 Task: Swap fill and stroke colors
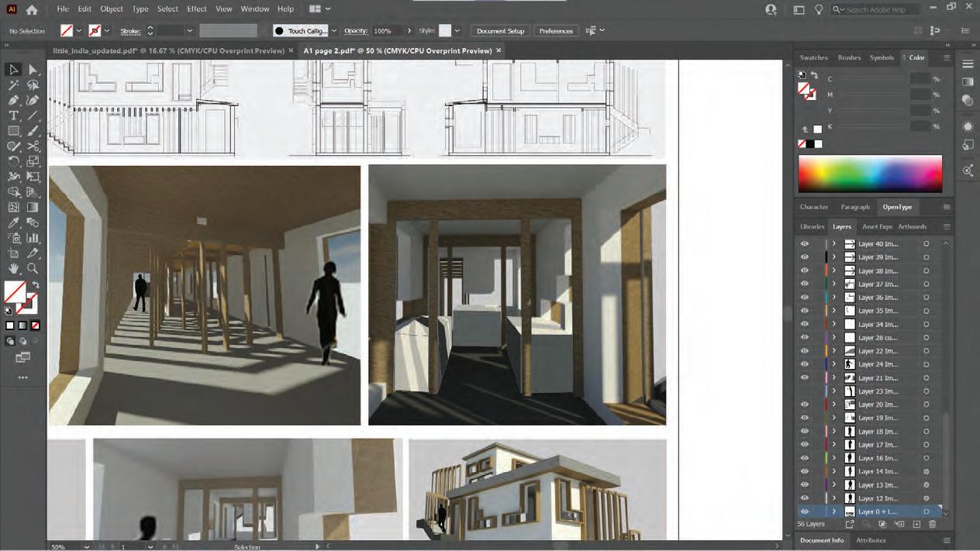(35, 285)
